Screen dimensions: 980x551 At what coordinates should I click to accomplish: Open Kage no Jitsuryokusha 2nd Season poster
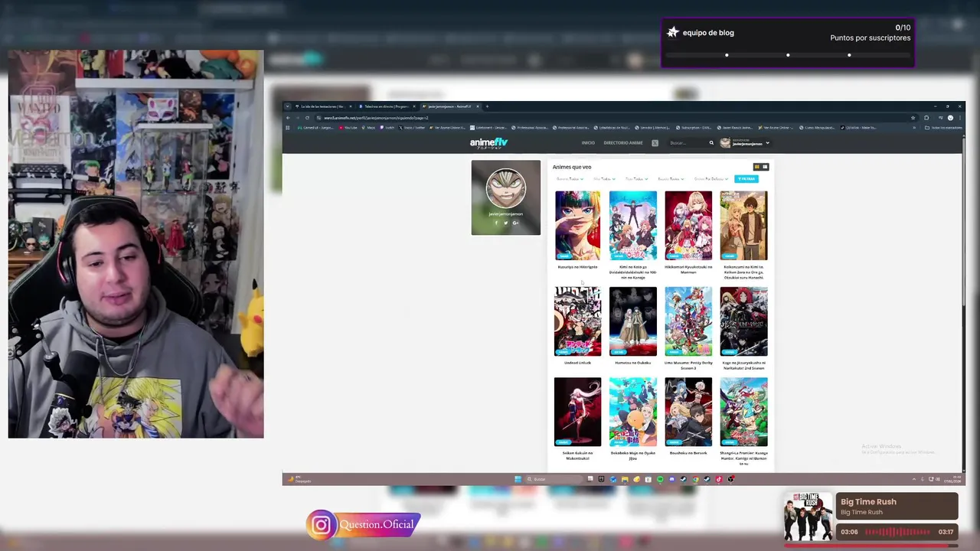[743, 321]
